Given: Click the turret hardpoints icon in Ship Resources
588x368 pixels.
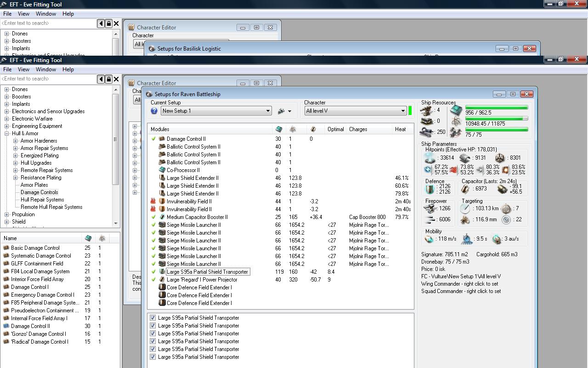Looking at the screenshot, I should [427, 110].
